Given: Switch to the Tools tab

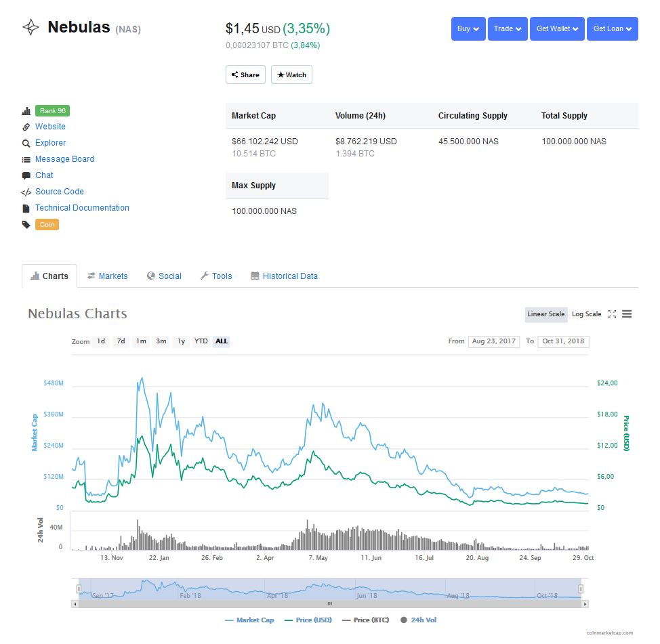Looking at the screenshot, I should pos(216,276).
